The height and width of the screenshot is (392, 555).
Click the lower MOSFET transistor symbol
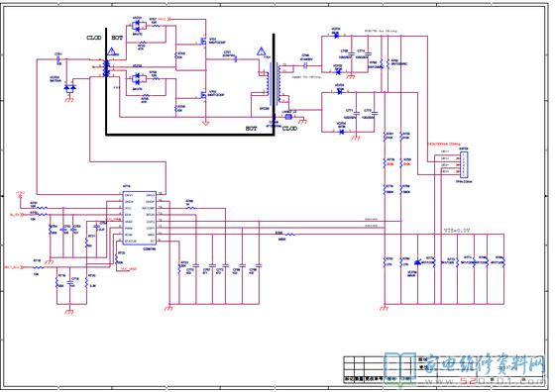(x=203, y=95)
